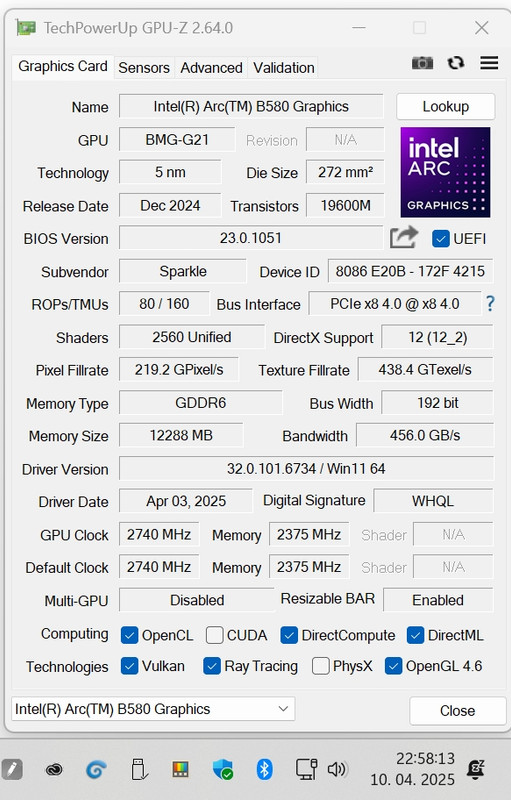511x800 pixels.
Task: Click the colorful square tray icon
Action: click(x=180, y=769)
